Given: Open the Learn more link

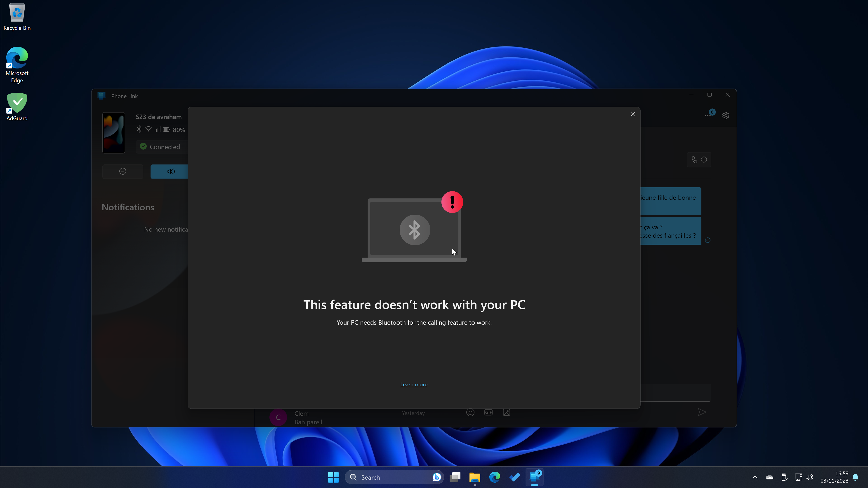Looking at the screenshot, I should coord(413,384).
